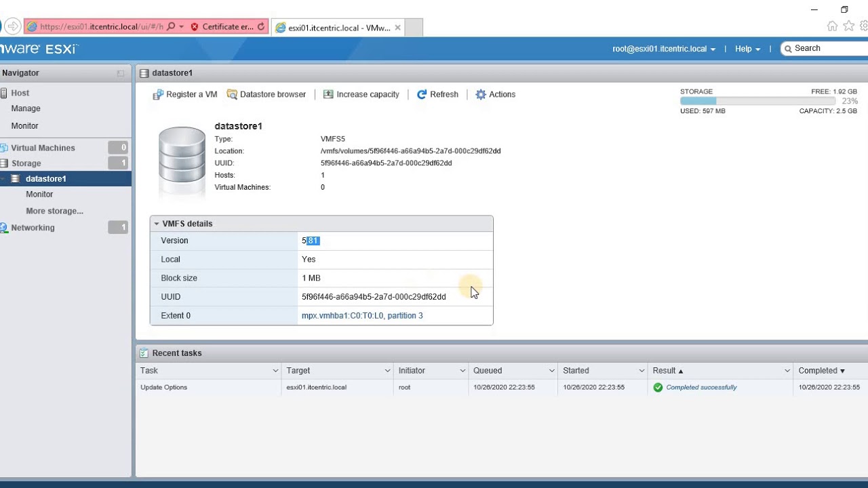Click the browser address bar URL
Screen dimensions: 868x488
(x=101, y=27)
